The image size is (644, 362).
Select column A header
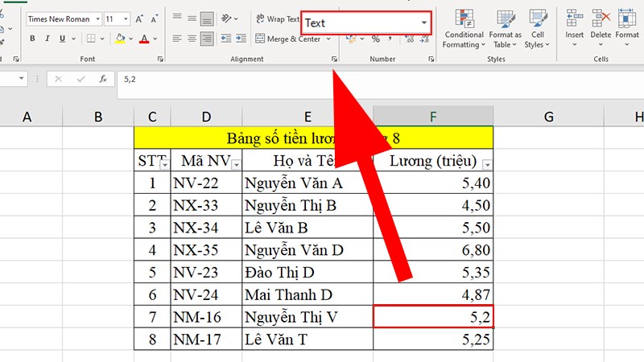pyautogui.click(x=27, y=117)
